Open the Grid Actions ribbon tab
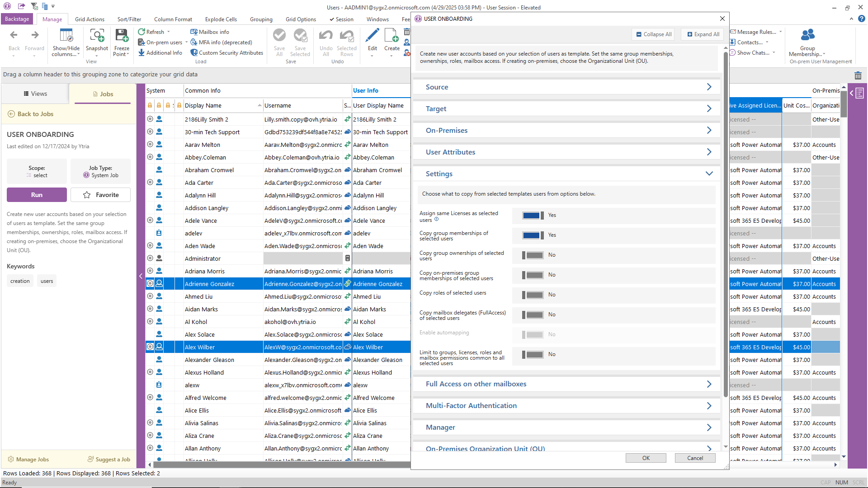This screenshot has width=868, height=488. point(90,19)
